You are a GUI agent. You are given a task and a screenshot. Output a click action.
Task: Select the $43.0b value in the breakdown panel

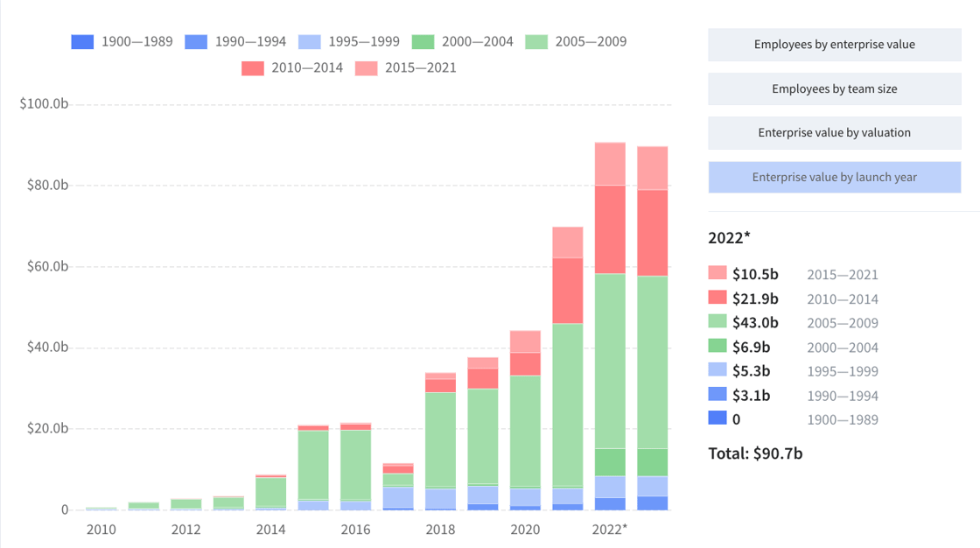(x=756, y=323)
